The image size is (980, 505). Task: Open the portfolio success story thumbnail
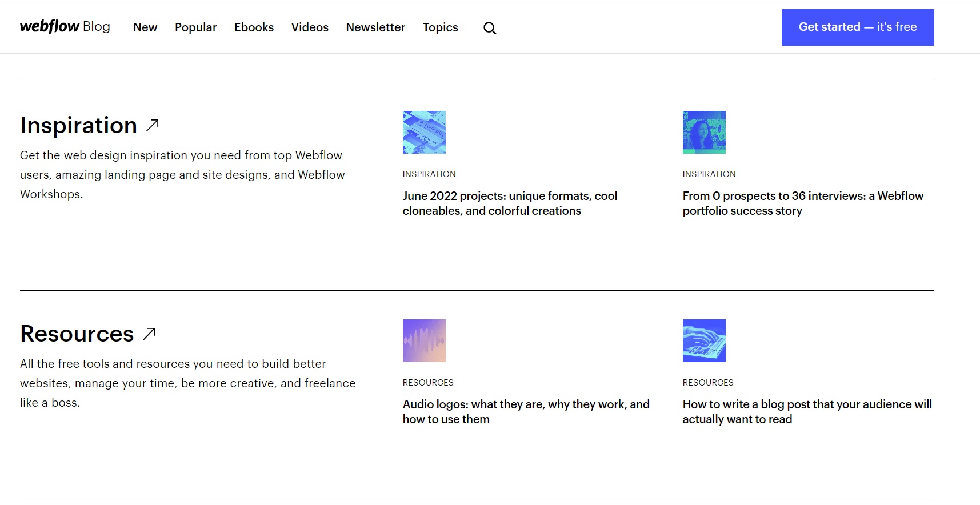tap(704, 132)
